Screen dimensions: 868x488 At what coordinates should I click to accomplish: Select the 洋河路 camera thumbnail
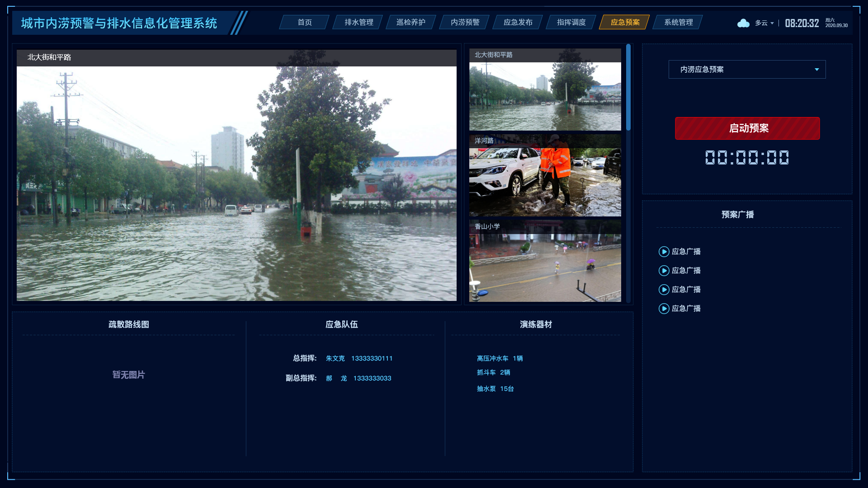(545, 176)
